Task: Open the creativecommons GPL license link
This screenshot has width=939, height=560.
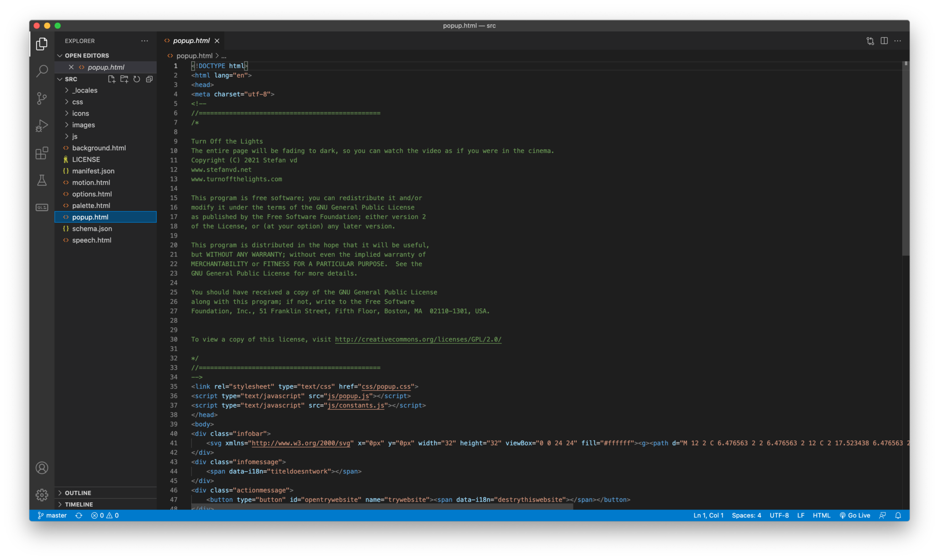Action: [418, 339]
